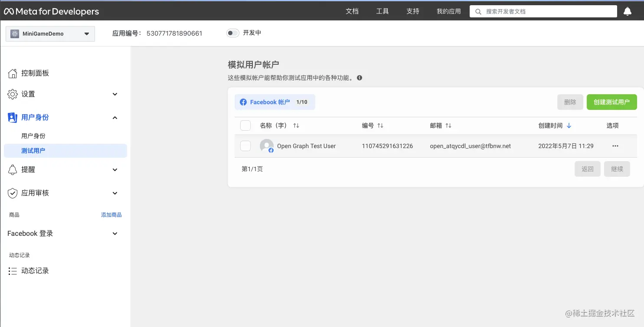644x327 pixels.
Task: Click the 用户身份 sidebar icon
Action: [x=13, y=117]
